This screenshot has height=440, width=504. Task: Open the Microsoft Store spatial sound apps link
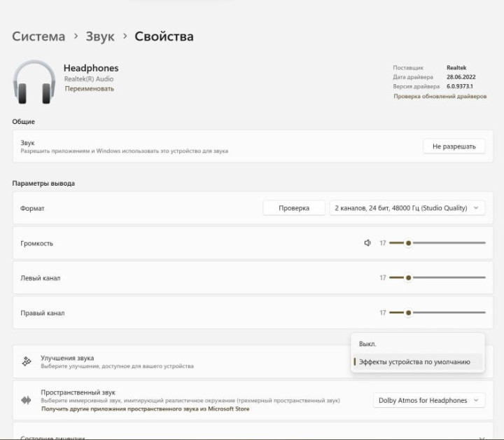tap(145, 408)
